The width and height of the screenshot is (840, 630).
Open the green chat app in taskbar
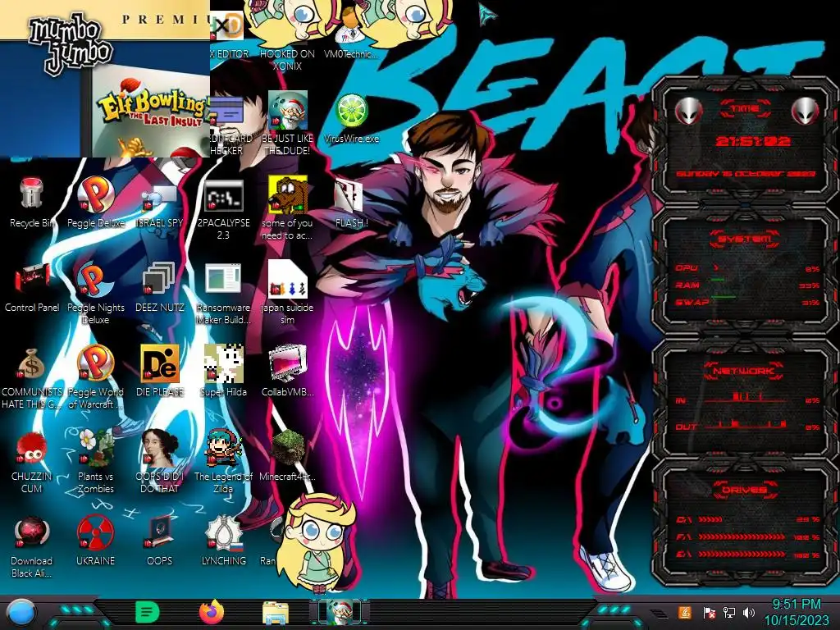[x=147, y=612]
